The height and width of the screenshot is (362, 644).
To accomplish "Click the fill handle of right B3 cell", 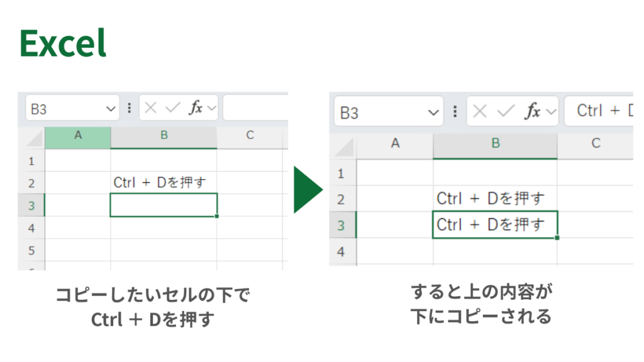I will [x=557, y=238].
